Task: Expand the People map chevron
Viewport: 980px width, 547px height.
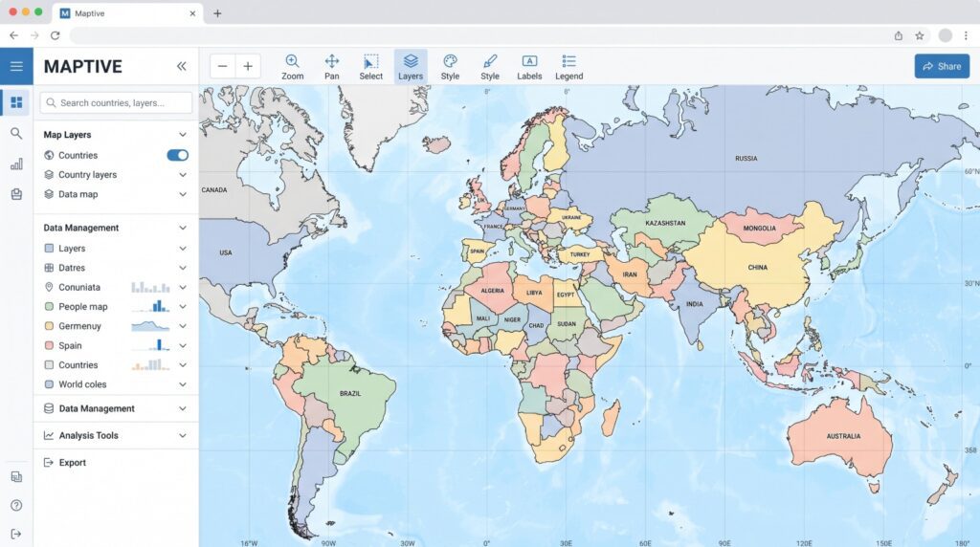Action: tap(183, 307)
